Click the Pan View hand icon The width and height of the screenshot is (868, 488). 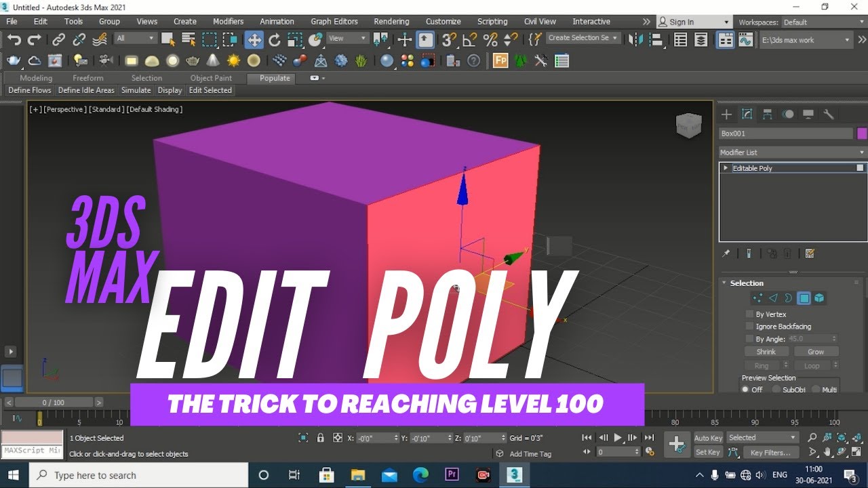pos(827,452)
